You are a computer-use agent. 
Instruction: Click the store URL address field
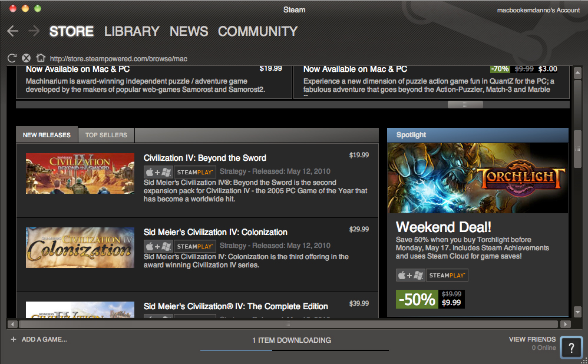pos(118,59)
